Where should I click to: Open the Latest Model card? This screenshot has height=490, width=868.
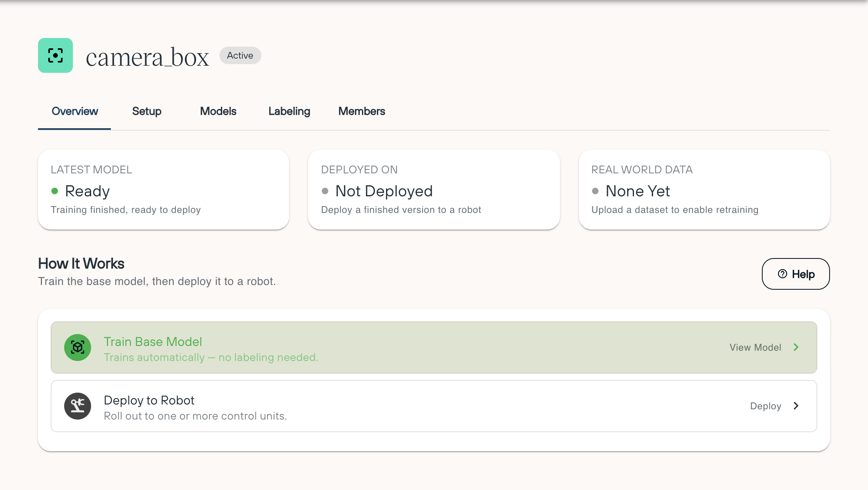point(164,190)
